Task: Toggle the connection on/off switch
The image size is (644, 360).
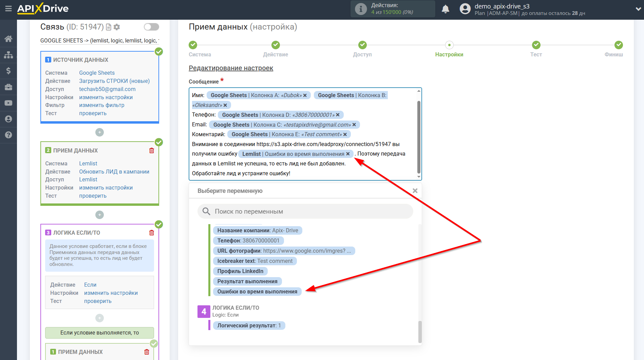Action: pyautogui.click(x=151, y=27)
